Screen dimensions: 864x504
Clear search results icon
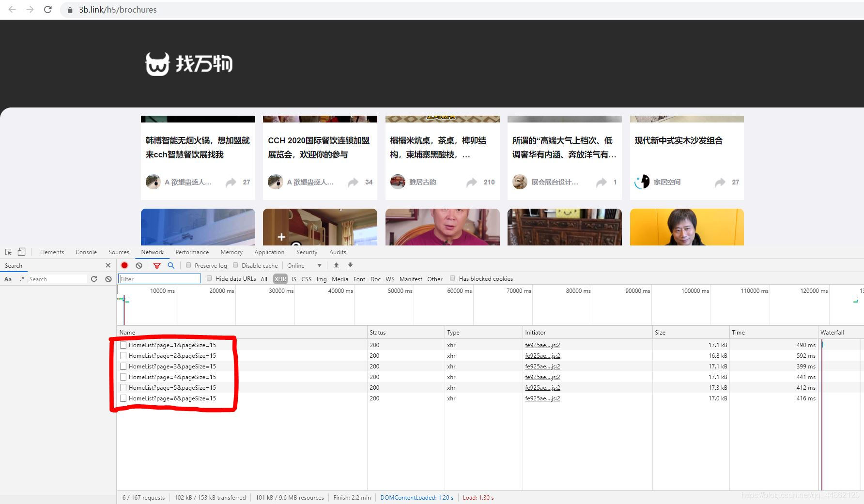tap(108, 279)
